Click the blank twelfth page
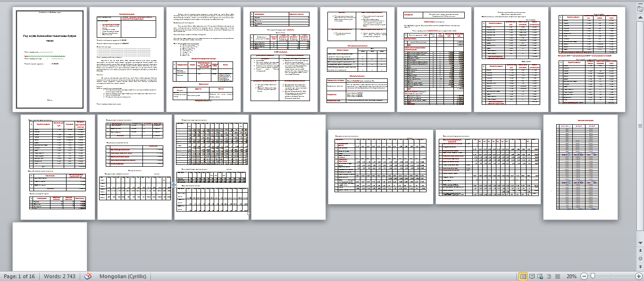 (288, 167)
